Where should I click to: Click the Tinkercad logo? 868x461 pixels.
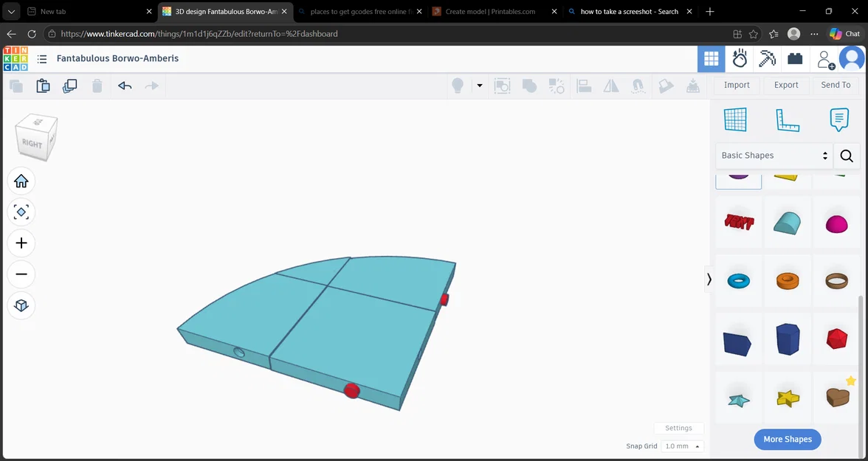coord(15,59)
